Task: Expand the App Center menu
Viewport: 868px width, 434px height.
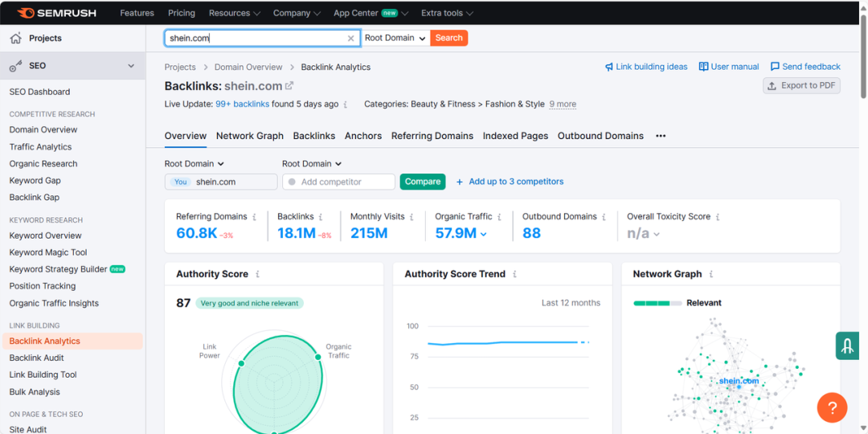Action: [x=371, y=13]
